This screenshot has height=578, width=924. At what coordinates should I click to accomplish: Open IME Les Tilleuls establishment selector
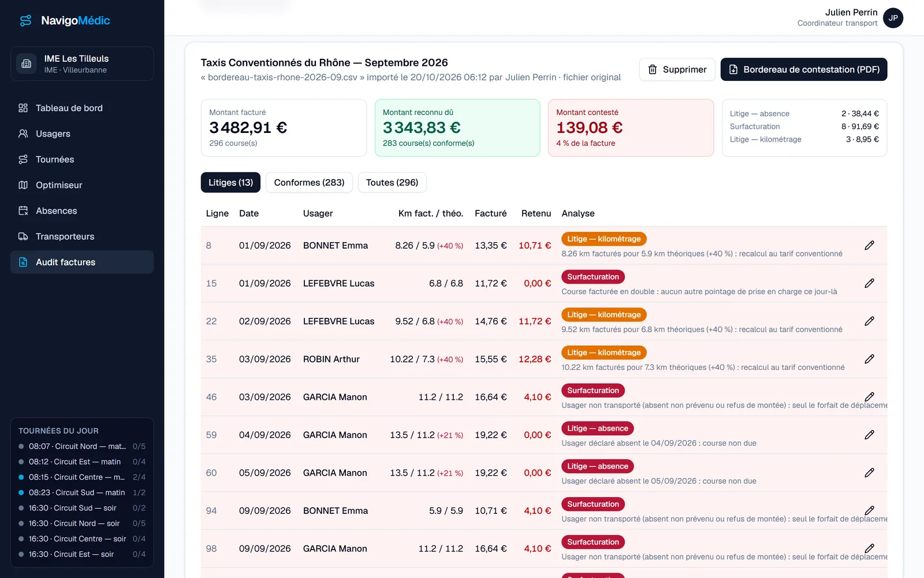point(82,64)
